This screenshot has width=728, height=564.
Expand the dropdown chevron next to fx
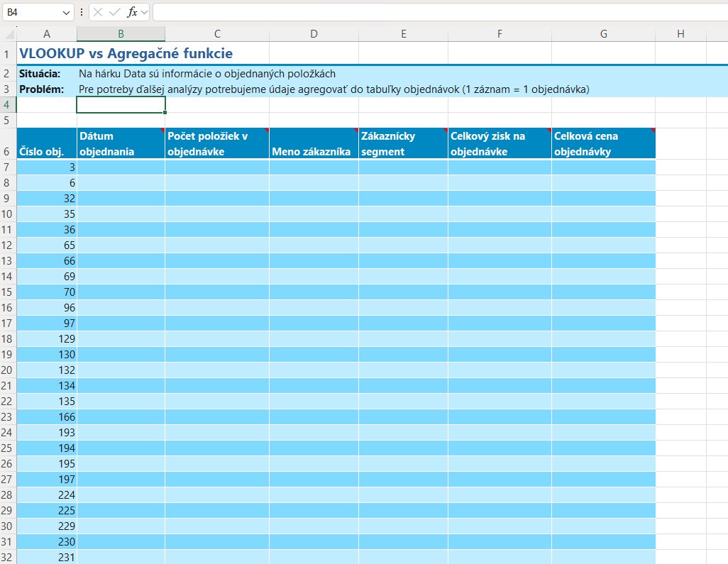[144, 12]
